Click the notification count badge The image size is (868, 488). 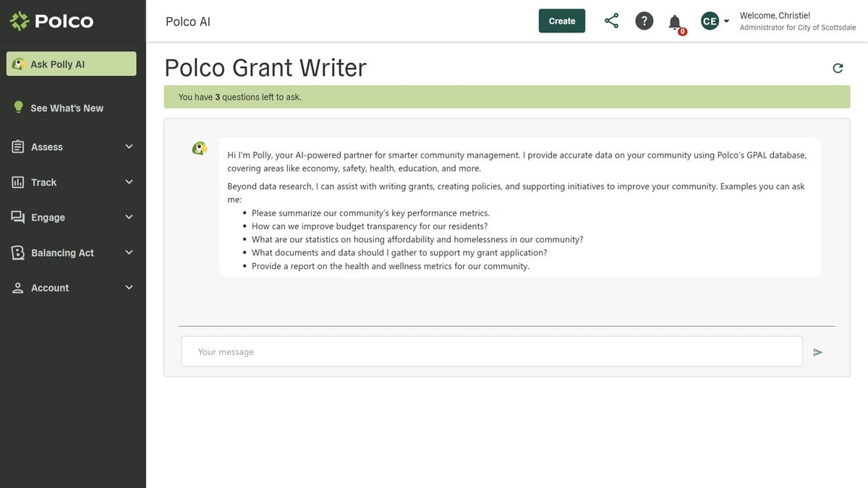(x=682, y=31)
